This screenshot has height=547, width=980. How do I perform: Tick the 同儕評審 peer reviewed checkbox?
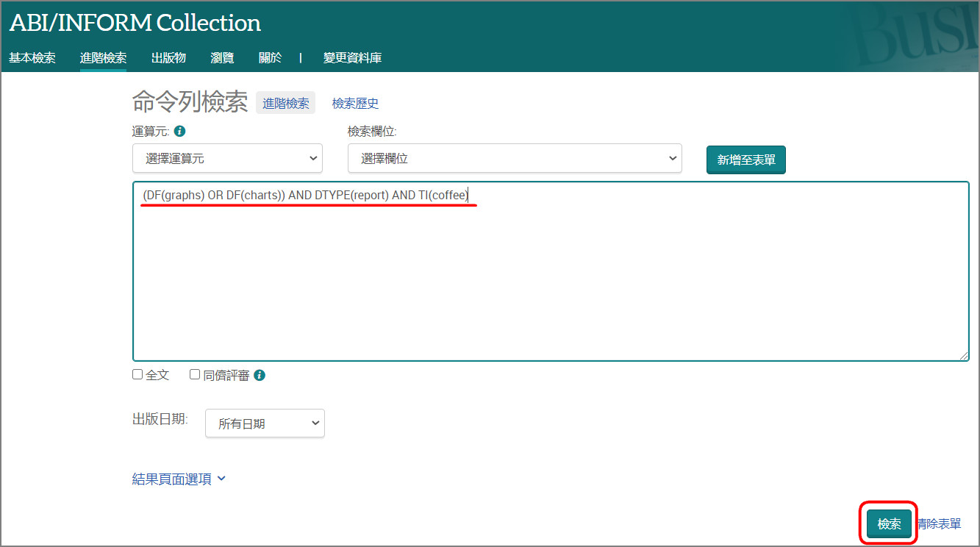coord(195,374)
